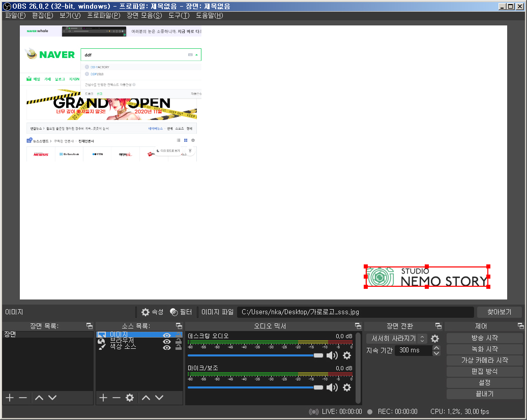Open source properties gear in 소스 목록 toolbar
The height and width of the screenshot is (420, 527).
130,398
